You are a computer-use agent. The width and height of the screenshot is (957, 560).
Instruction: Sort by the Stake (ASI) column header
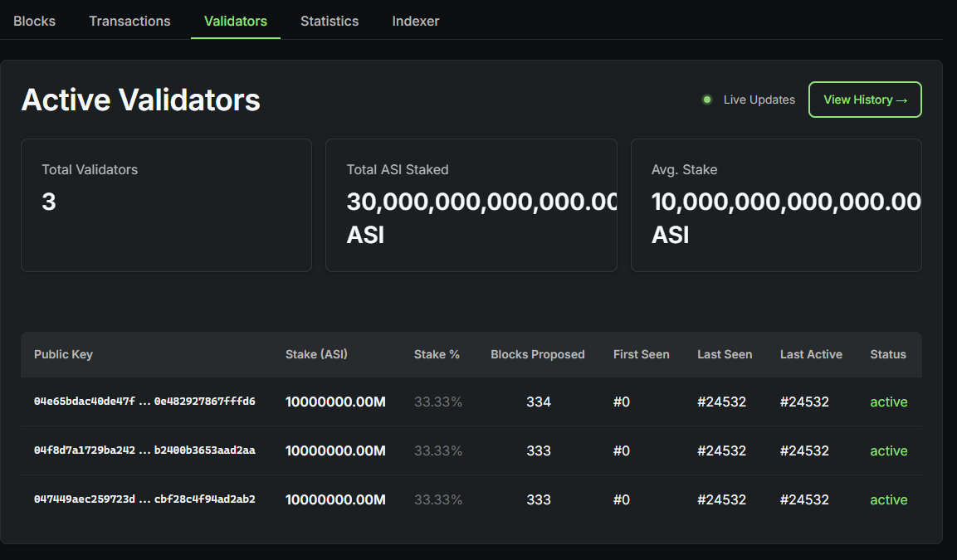click(x=316, y=354)
